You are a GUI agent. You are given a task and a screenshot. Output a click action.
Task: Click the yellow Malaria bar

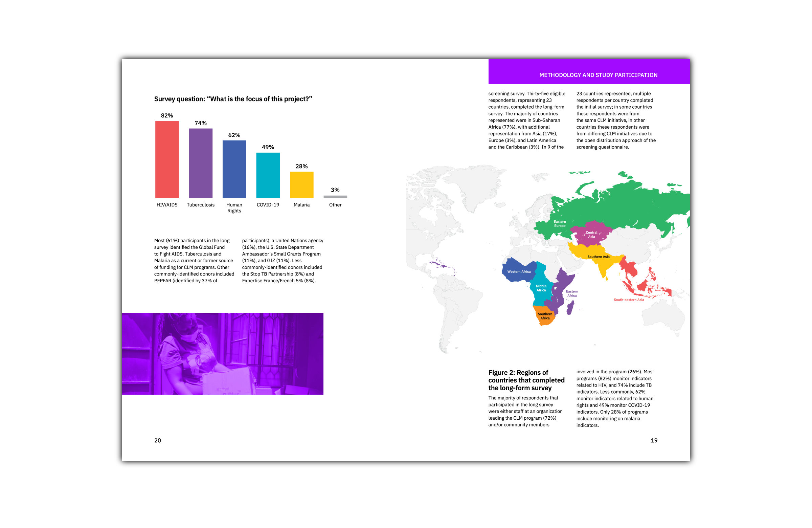pyautogui.click(x=301, y=185)
